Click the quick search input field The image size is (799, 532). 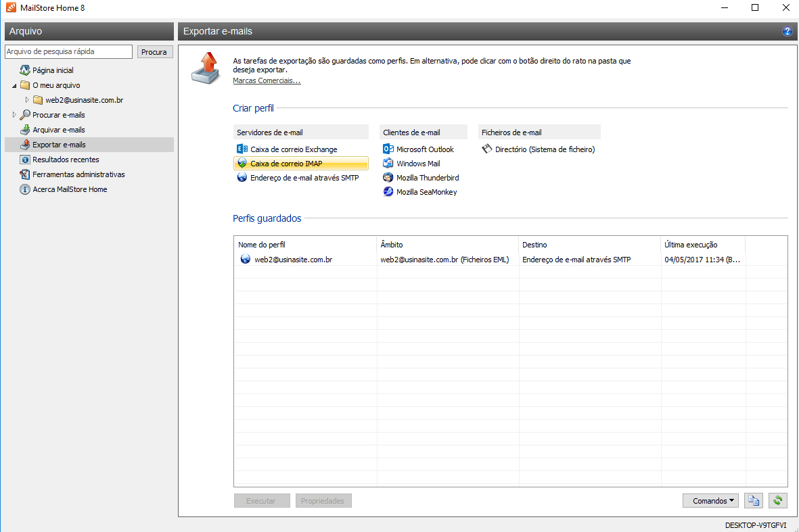68,52
